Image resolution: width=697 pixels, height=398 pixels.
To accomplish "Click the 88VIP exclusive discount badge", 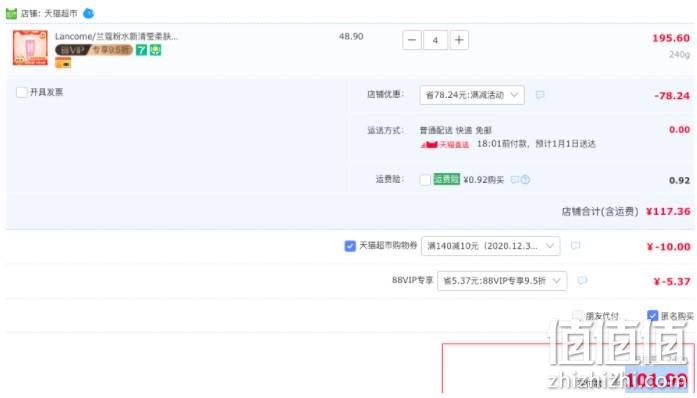I will (94, 50).
